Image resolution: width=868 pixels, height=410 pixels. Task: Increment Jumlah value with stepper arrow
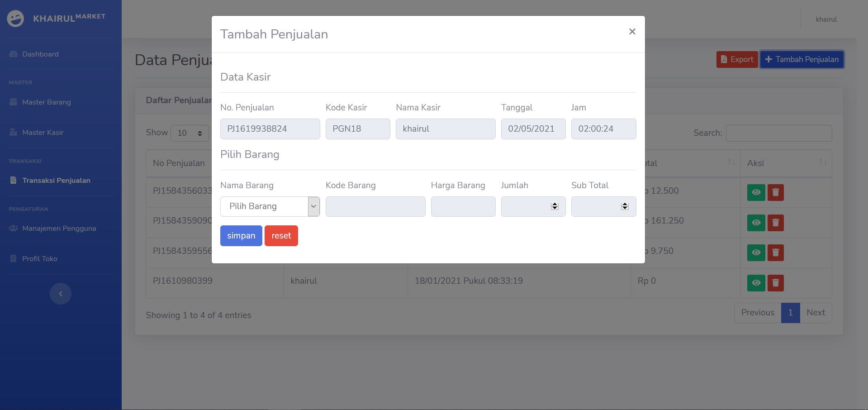555,204
